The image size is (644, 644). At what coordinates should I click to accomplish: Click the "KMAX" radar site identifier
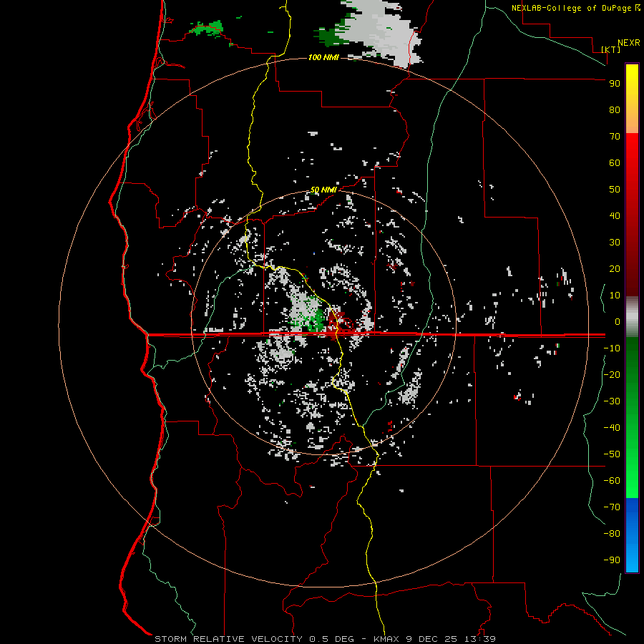click(x=386, y=639)
